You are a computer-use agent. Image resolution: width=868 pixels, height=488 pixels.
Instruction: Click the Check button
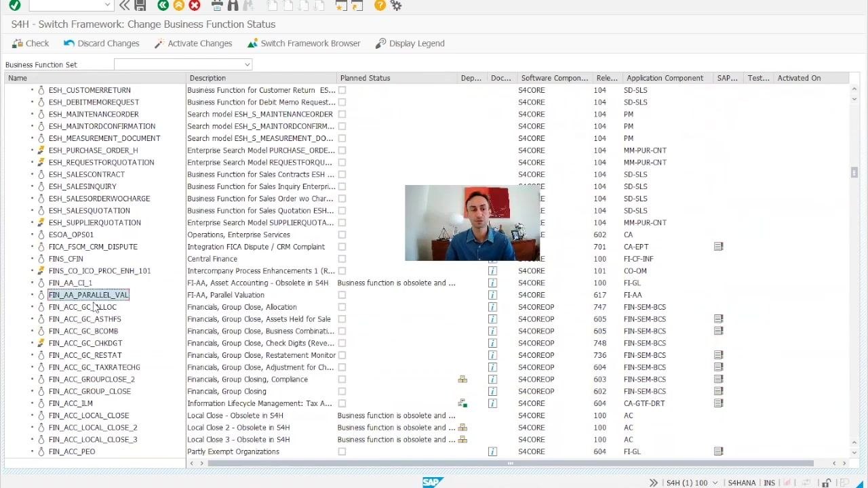(31, 43)
